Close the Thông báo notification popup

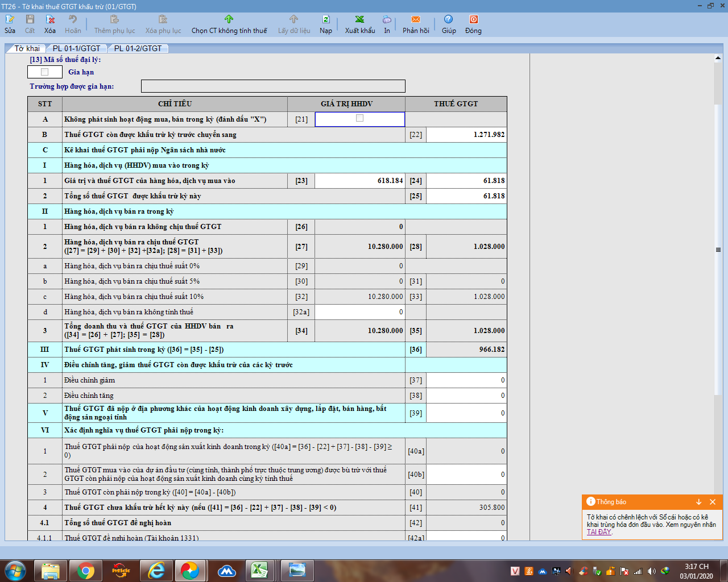point(713,502)
